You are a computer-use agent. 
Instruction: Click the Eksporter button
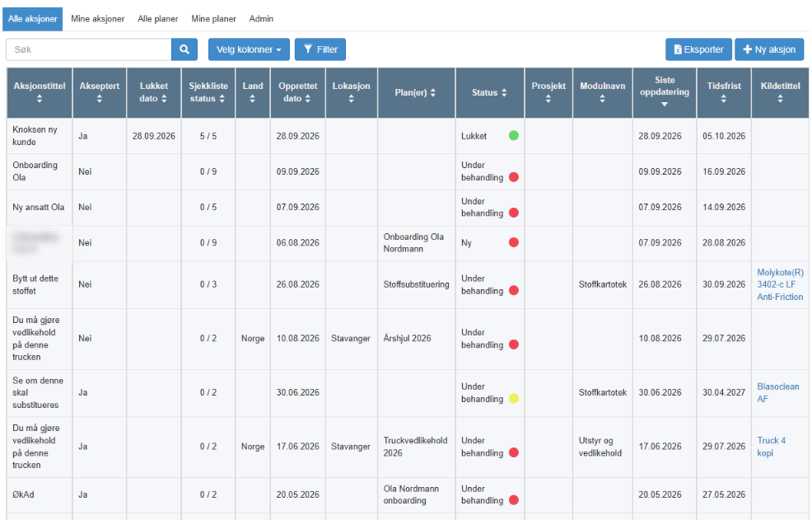click(698, 49)
